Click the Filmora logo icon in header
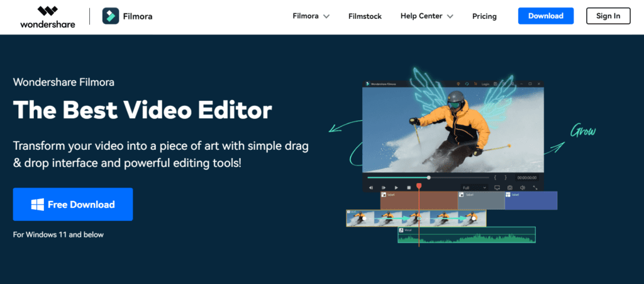The image size is (644, 284). coord(111,16)
